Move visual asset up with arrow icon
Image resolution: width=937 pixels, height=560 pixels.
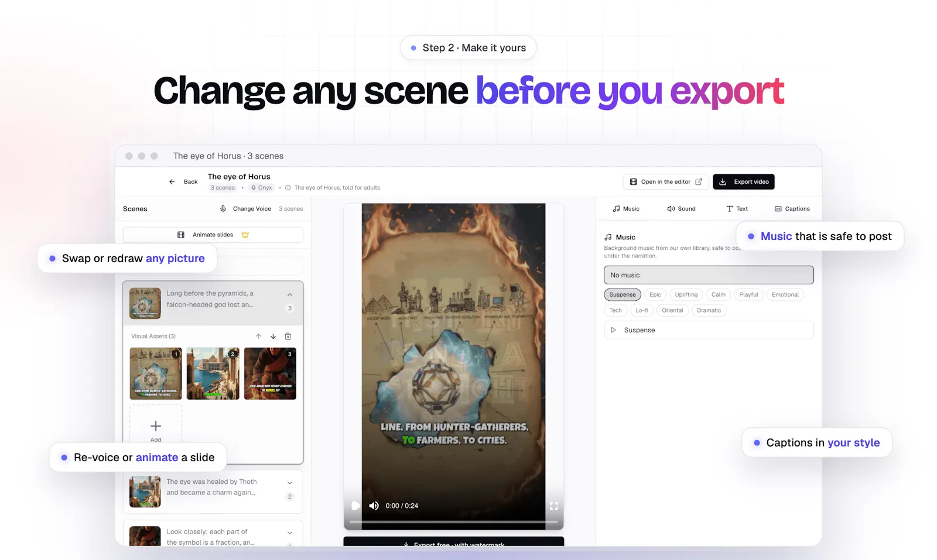[x=258, y=336]
